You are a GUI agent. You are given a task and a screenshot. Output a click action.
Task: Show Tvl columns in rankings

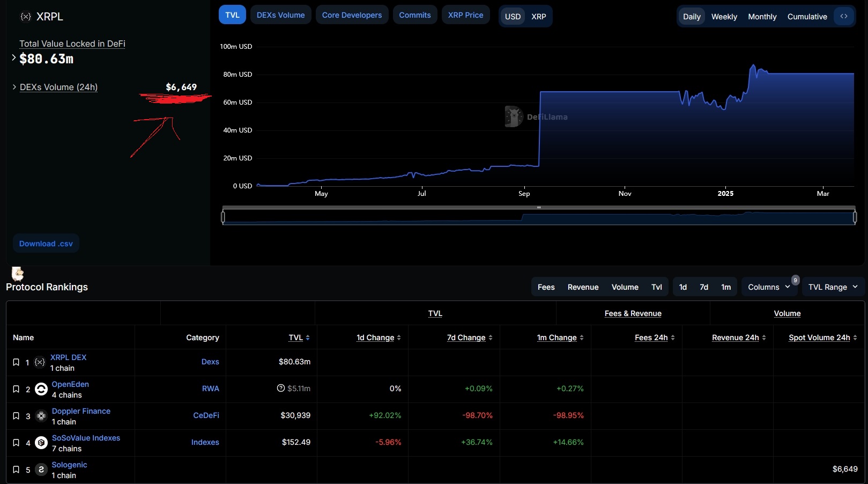point(657,287)
